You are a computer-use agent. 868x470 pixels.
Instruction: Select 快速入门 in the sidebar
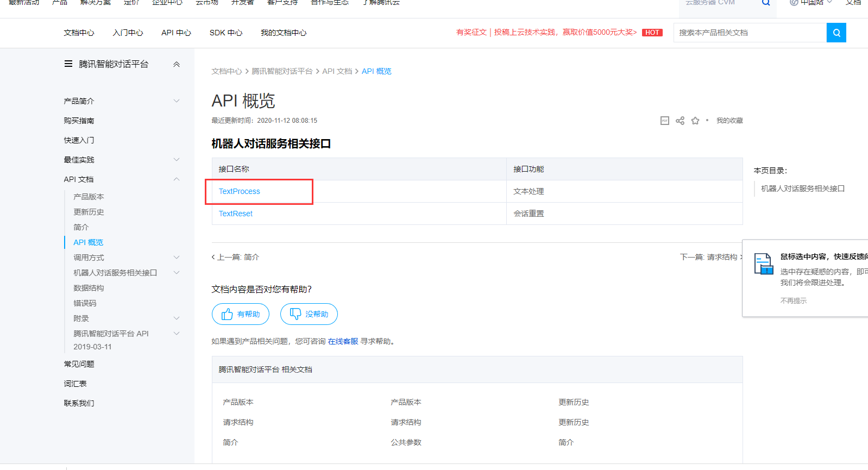pyautogui.click(x=79, y=140)
